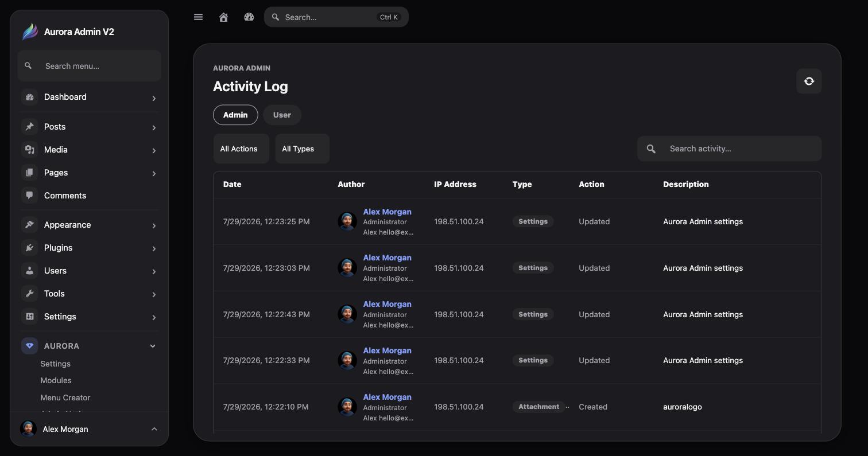Open Aurora Modules submenu item
This screenshot has height=456, width=868.
(x=56, y=380)
